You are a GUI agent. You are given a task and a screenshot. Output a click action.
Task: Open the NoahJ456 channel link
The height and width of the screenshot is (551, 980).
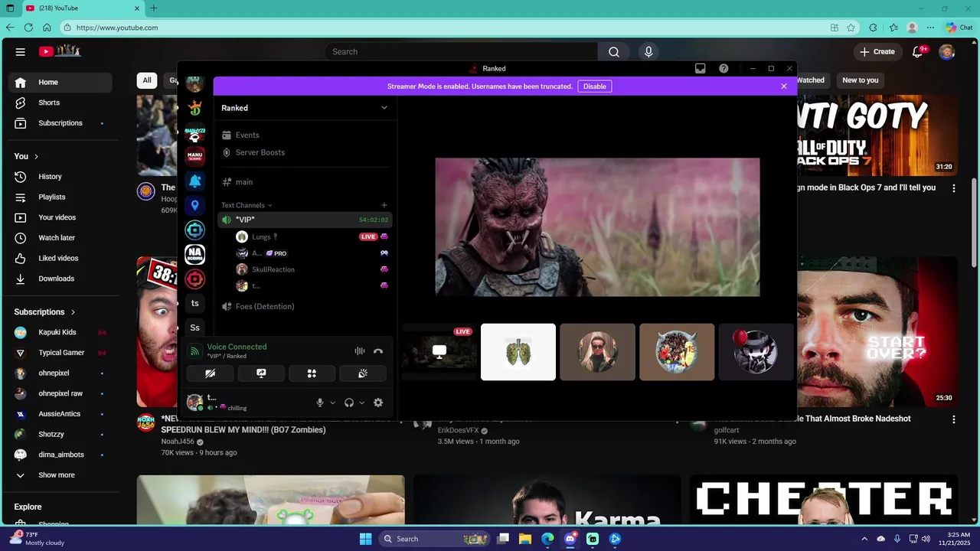pos(178,442)
